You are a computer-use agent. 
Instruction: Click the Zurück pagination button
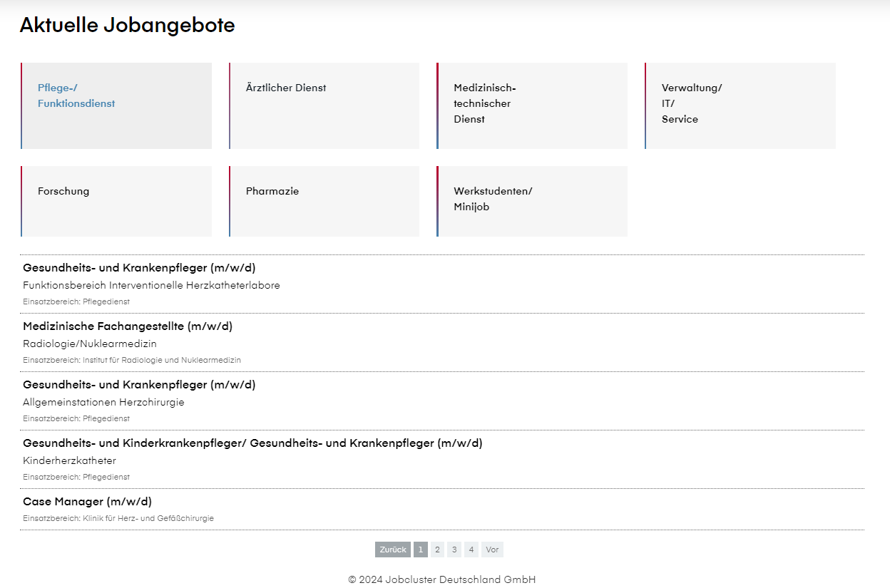pos(393,550)
